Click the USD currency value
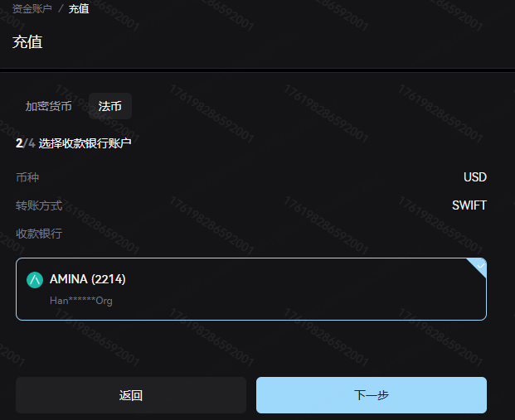This screenshot has height=420, width=515. (x=475, y=177)
